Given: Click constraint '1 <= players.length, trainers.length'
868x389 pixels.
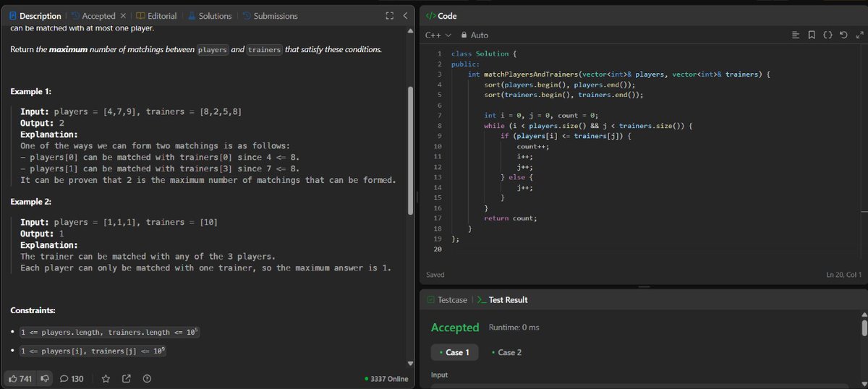Looking at the screenshot, I should click(x=109, y=333).
